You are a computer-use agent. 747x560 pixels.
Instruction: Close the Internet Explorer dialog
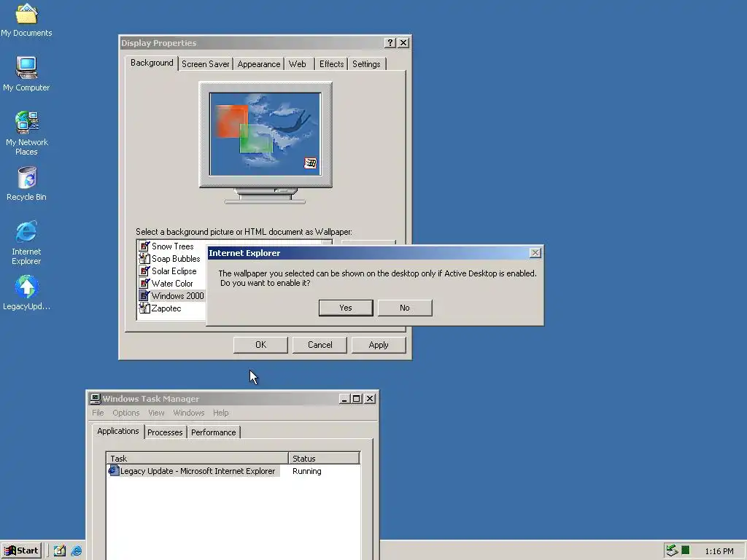click(535, 253)
